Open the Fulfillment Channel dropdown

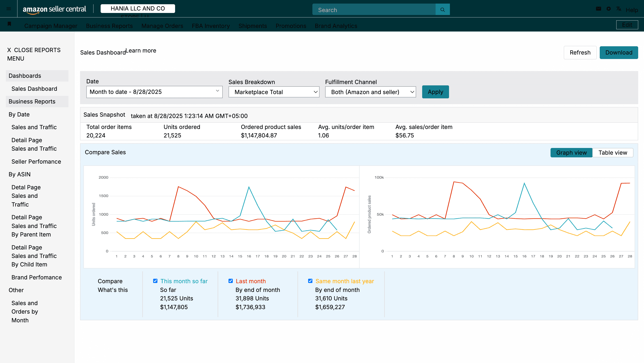(370, 92)
